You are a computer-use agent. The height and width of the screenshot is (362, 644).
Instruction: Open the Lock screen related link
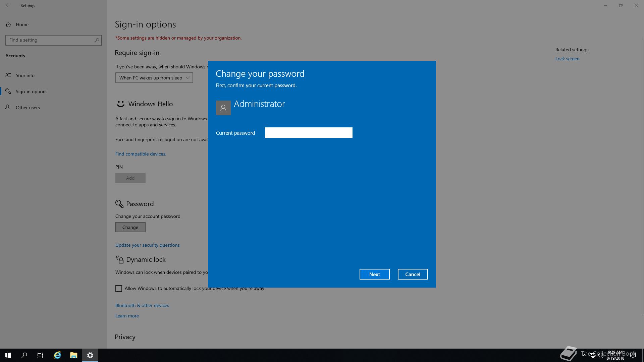(x=567, y=59)
